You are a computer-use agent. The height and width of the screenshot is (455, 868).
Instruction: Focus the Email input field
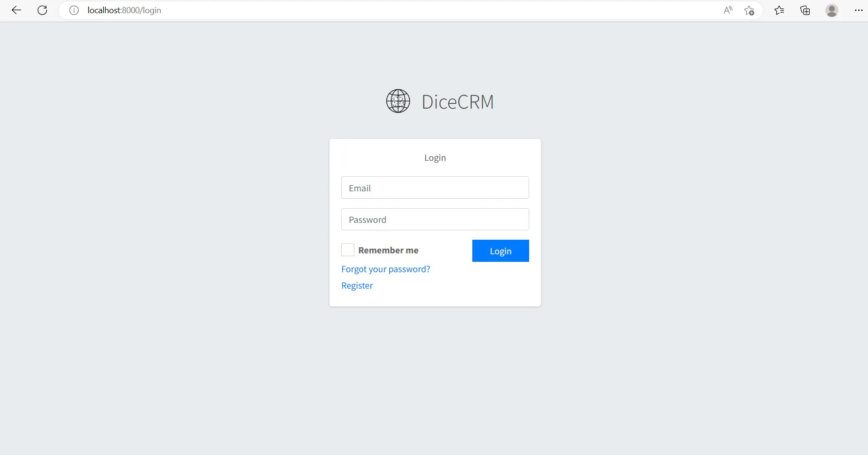click(x=435, y=188)
